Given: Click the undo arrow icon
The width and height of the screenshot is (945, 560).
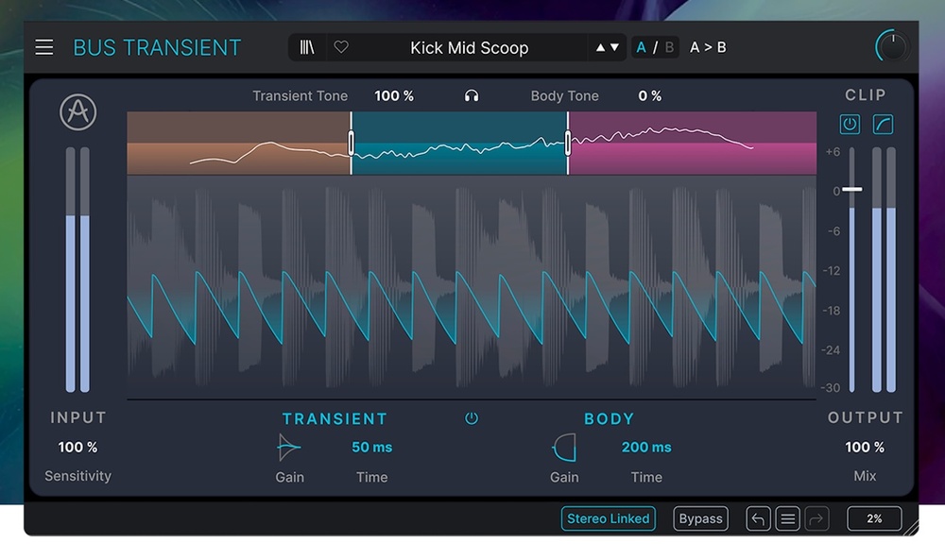Looking at the screenshot, I should coord(758,518).
